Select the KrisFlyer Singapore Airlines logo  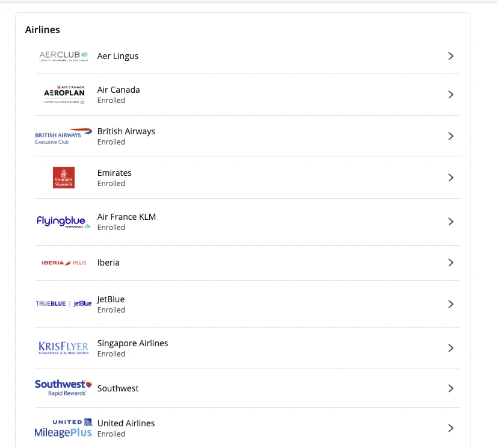(x=63, y=347)
